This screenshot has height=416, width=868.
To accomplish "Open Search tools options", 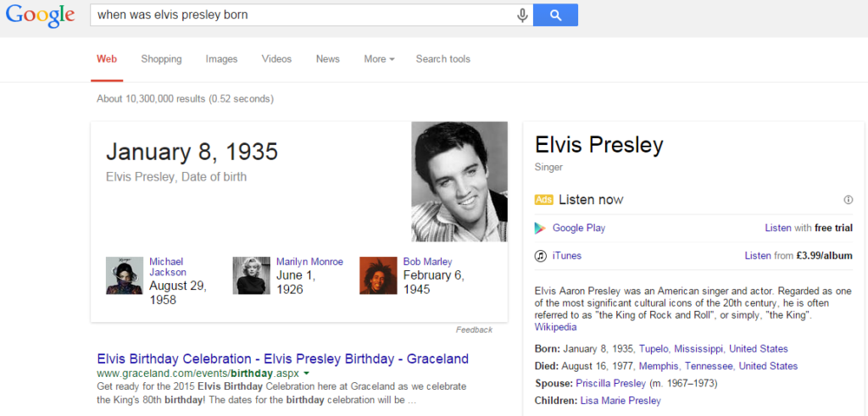I will click(x=442, y=59).
